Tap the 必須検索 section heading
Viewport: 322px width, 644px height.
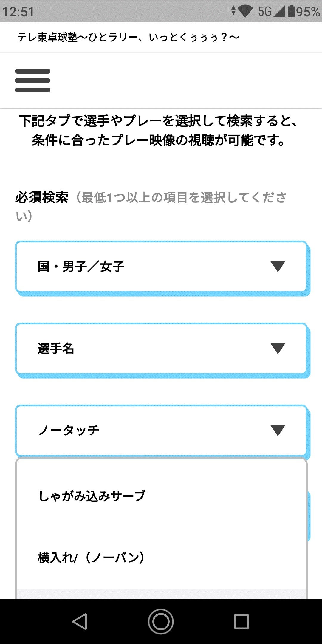pyautogui.click(x=42, y=197)
